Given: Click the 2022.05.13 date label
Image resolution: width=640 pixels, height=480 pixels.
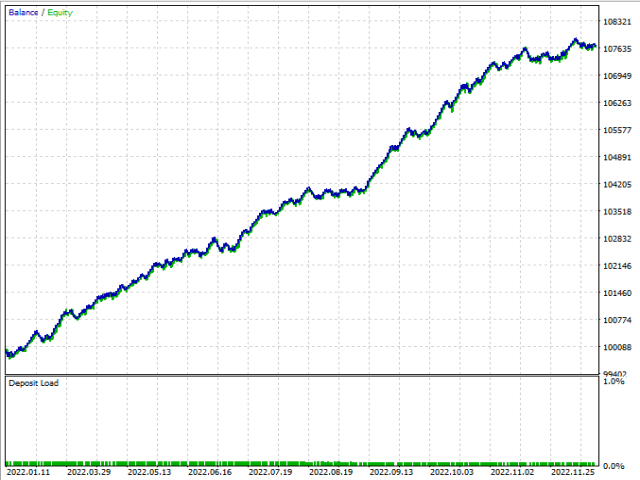Looking at the screenshot, I should pos(149,472).
